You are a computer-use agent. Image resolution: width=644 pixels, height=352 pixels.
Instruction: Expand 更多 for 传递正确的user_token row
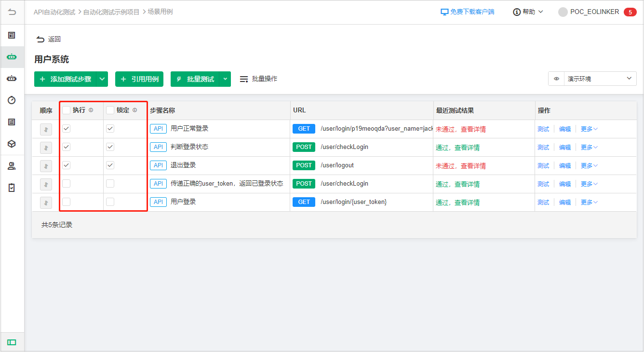(x=589, y=184)
